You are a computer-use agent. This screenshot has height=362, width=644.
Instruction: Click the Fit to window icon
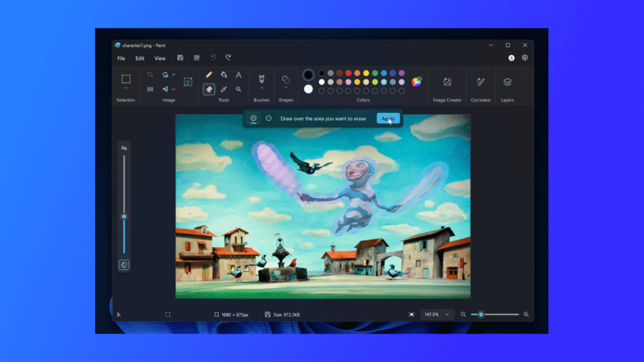point(412,314)
